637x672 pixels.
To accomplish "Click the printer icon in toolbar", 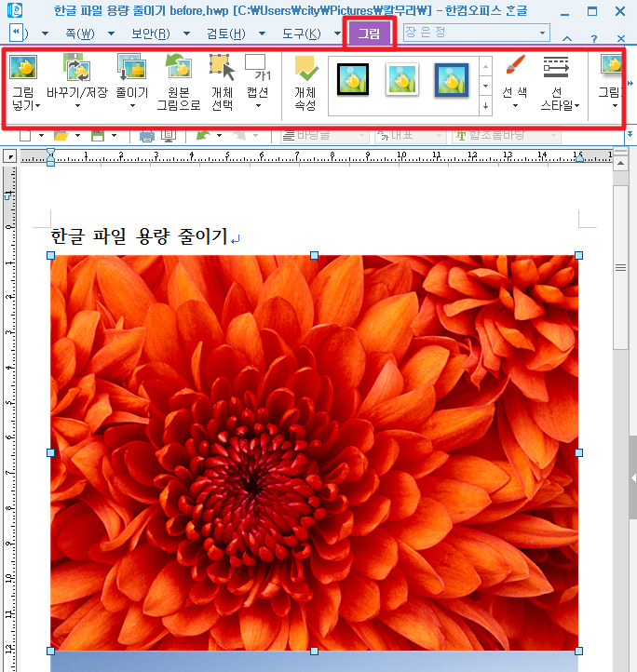I will point(147,136).
